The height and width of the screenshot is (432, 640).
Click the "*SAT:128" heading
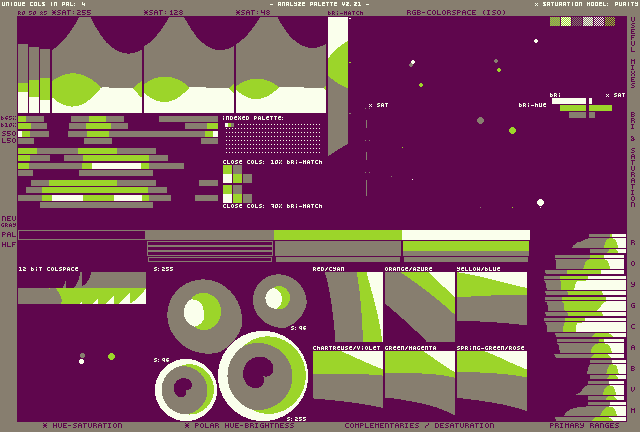point(164,13)
